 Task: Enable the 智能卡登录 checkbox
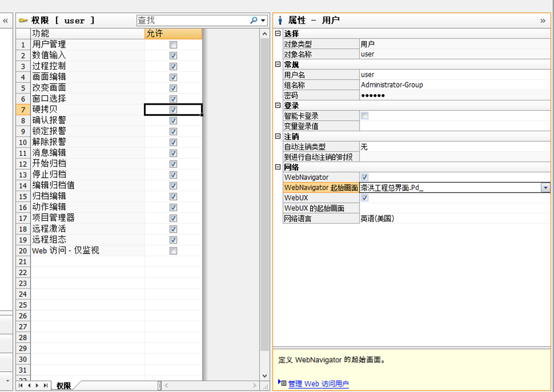tap(365, 116)
